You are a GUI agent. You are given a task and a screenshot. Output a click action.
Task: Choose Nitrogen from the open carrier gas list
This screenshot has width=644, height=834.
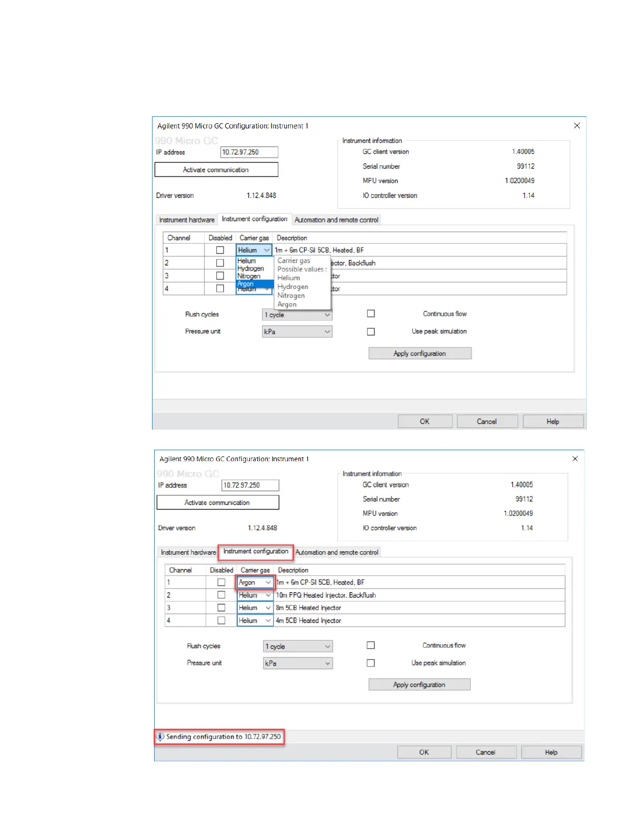pyautogui.click(x=255, y=276)
